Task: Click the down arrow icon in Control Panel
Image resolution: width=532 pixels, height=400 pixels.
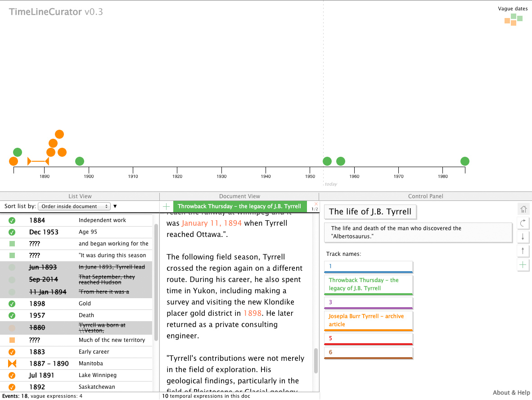Action: (x=523, y=237)
